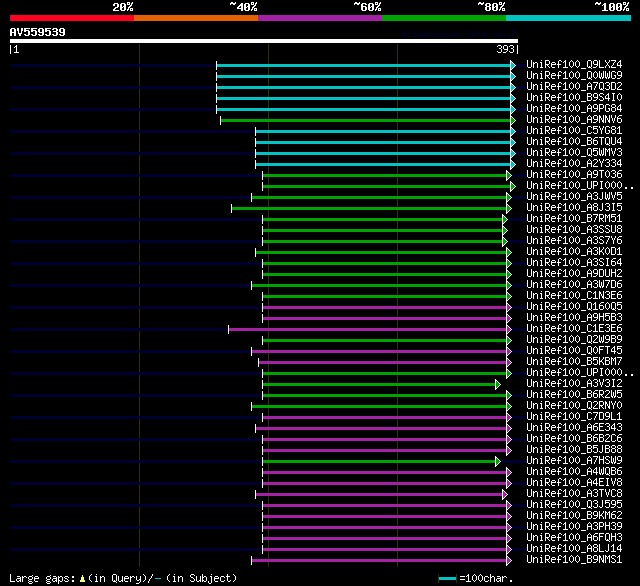Image resolution: width=640 pixels, height=586 pixels.
Task: Click the UniRef100_A9T036 label
Action: 574,175
